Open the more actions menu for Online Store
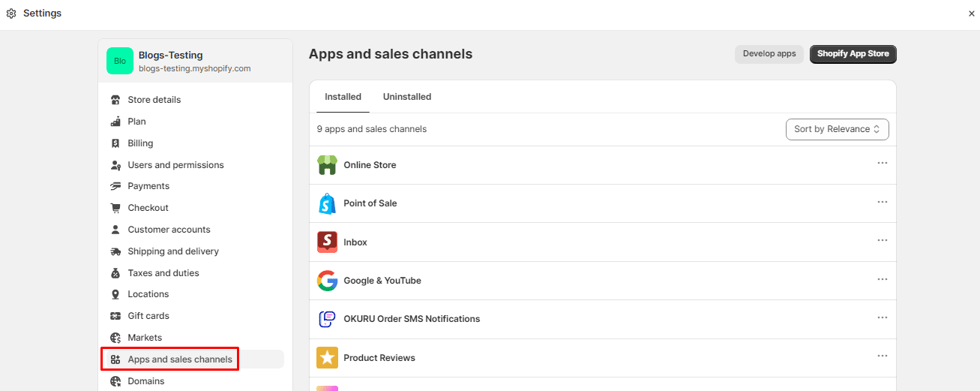This screenshot has width=980, height=391. 882,164
